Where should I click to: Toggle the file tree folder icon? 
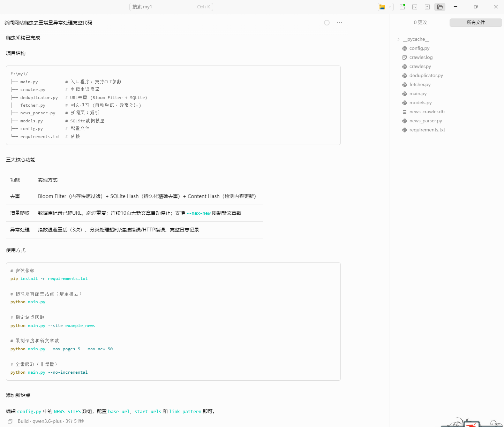click(440, 7)
